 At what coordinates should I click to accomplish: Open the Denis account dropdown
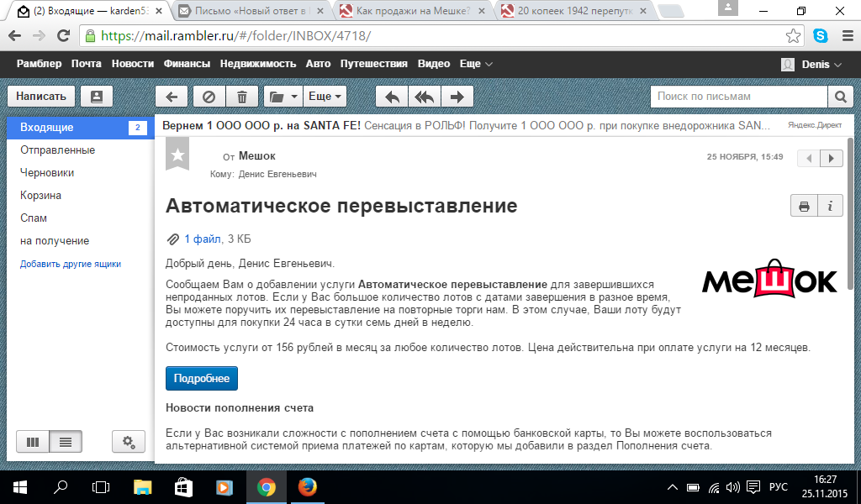point(811,64)
